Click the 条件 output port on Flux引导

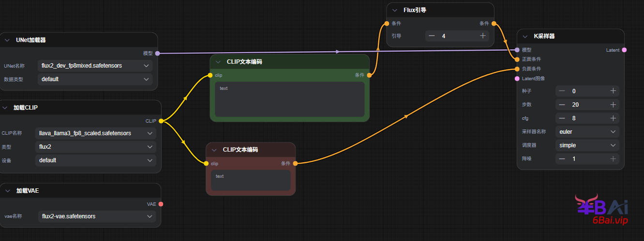[x=494, y=23]
